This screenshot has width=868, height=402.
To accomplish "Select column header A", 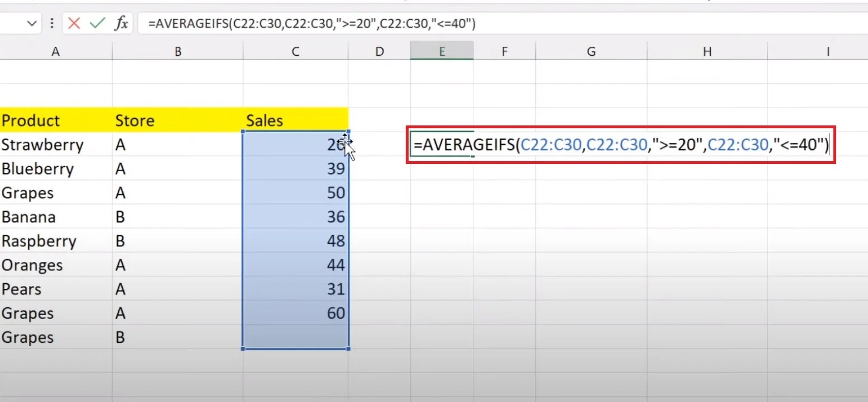I will click(55, 50).
